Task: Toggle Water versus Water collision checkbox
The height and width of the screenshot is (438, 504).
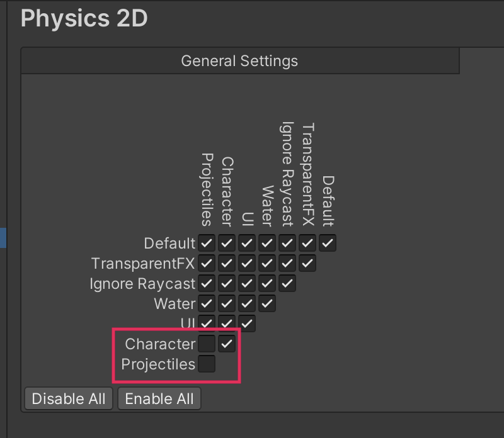Action: click(267, 303)
